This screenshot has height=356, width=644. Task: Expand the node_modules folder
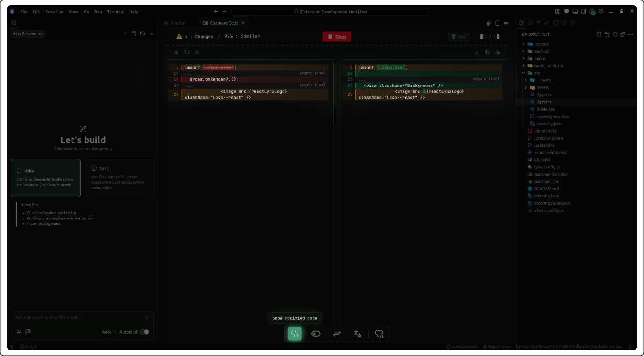coord(524,66)
